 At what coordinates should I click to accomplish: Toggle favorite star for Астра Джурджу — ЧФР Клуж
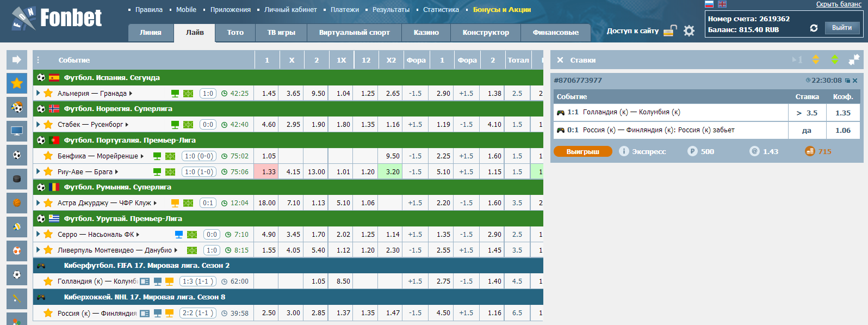[x=48, y=203]
